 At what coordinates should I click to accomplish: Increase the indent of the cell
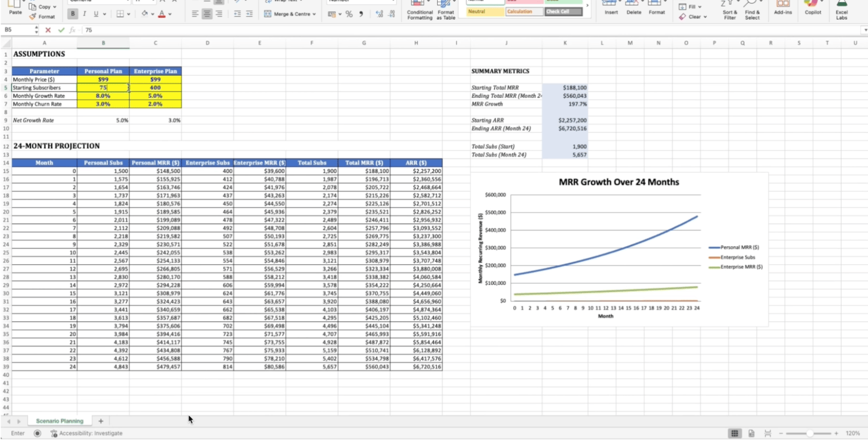coord(249,14)
